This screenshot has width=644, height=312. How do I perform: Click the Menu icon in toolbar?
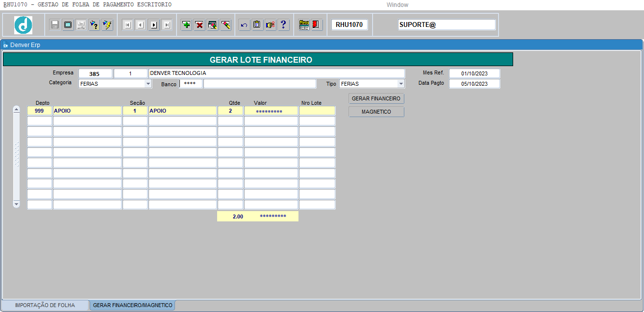pyautogui.click(x=304, y=25)
